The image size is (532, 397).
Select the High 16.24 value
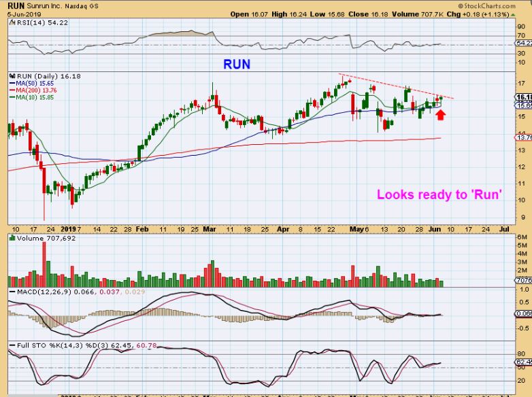(288, 14)
